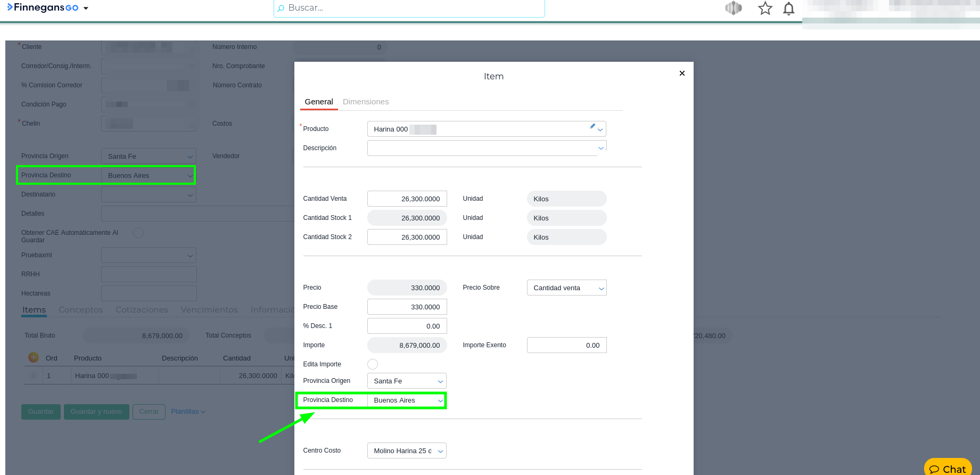Switch to the Dimensiones tab

pos(366,102)
